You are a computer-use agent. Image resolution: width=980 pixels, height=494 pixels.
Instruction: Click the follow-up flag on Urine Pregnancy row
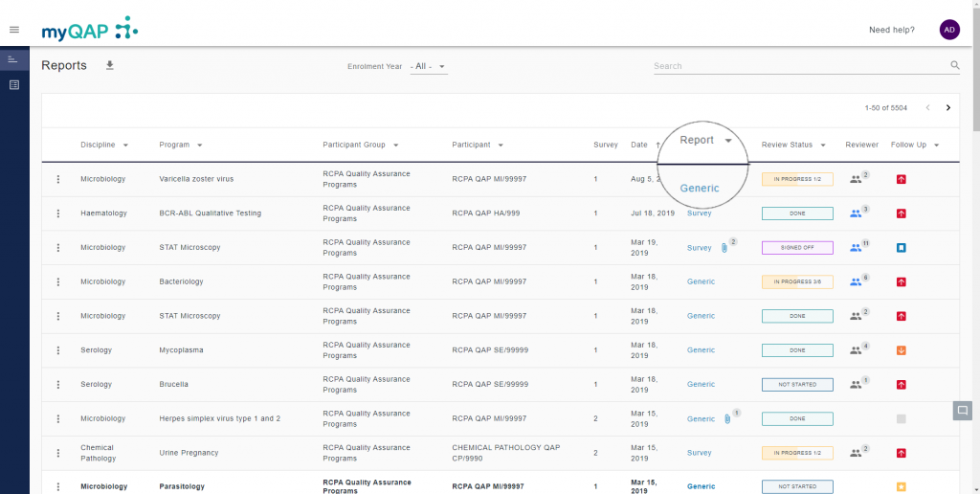(x=902, y=453)
